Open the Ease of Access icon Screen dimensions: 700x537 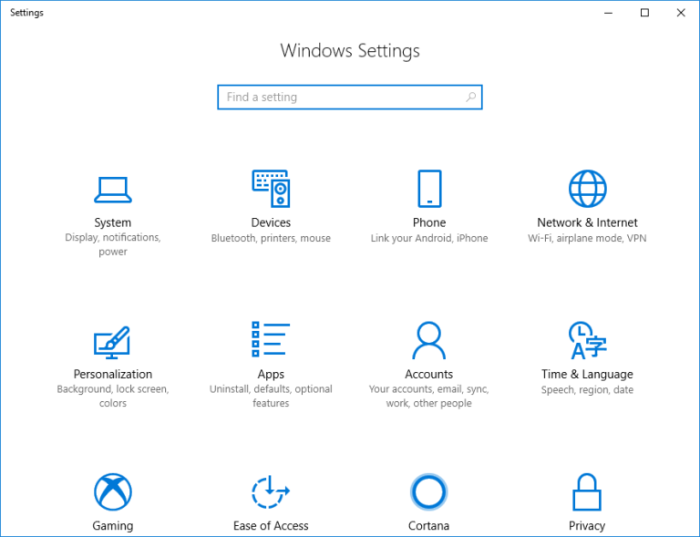tap(271, 492)
